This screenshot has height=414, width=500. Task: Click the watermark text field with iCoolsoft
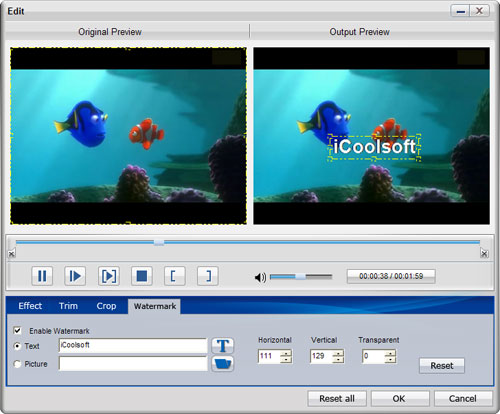pos(133,345)
